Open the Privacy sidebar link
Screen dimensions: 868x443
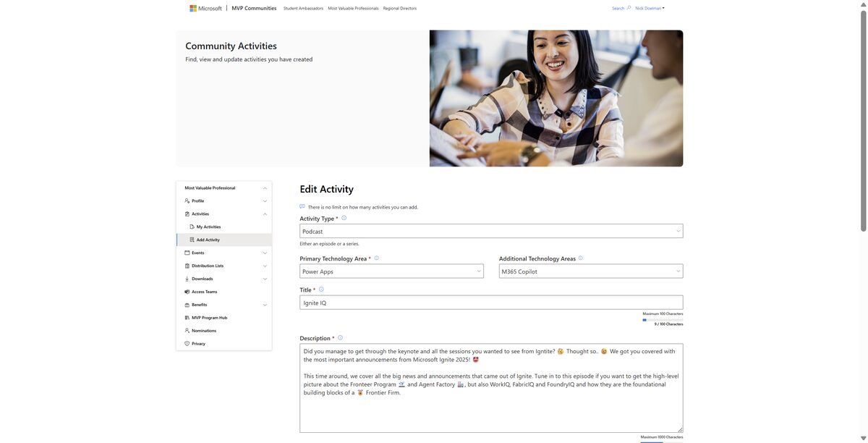click(x=224, y=344)
